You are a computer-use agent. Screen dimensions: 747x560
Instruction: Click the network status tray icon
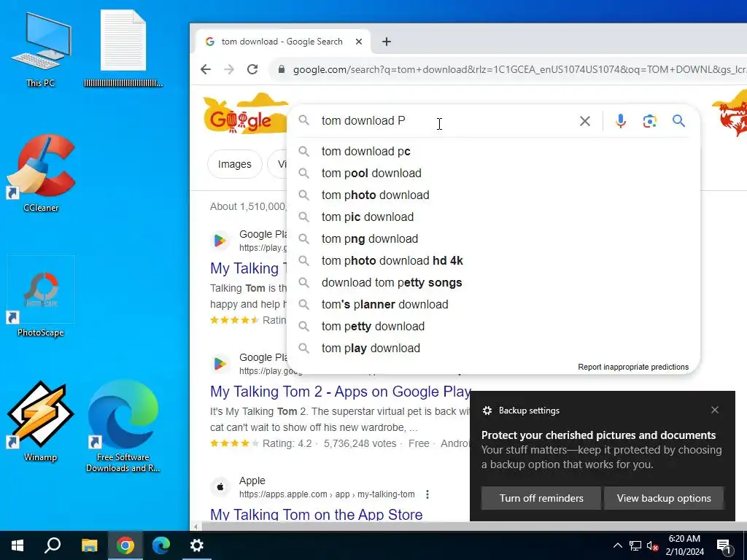coord(635,545)
